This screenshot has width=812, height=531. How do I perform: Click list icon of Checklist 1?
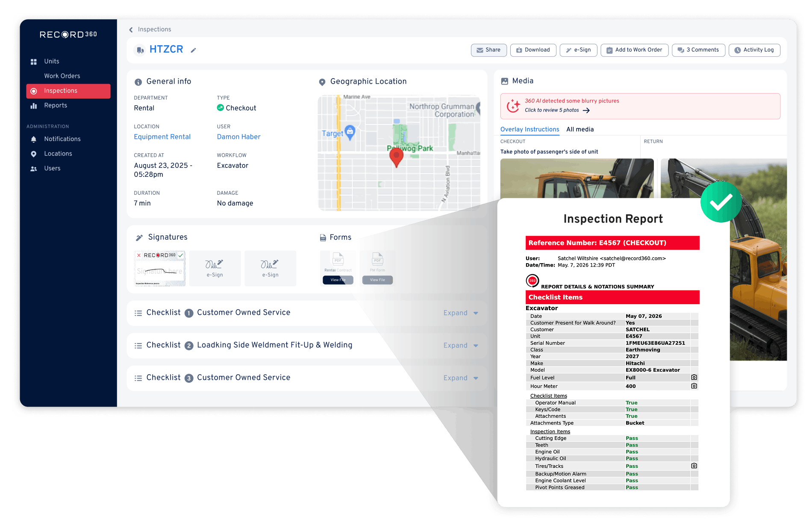point(138,313)
